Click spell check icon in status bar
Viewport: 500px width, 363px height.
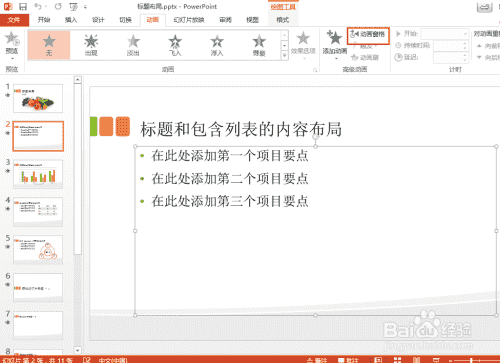[87, 360]
